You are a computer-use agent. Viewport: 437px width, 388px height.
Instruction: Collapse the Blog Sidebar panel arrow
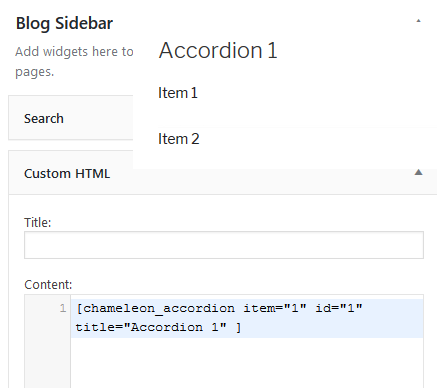click(x=418, y=21)
